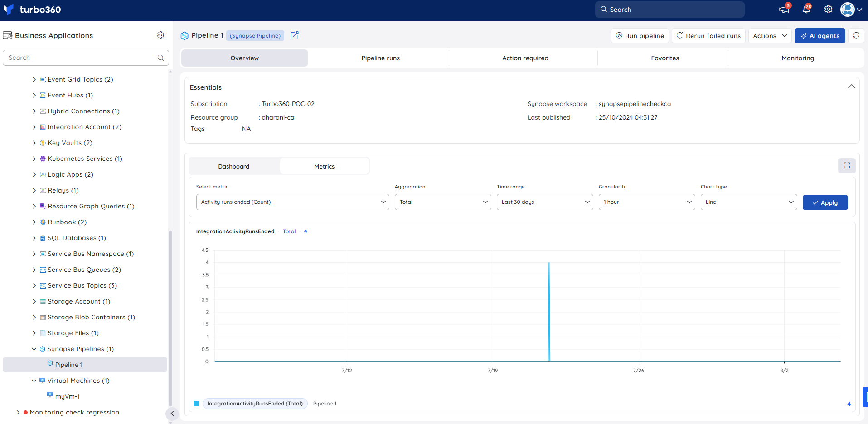Click the Synapse Pipelines icon
Viewport: 868px width, 424px height.
43,349
